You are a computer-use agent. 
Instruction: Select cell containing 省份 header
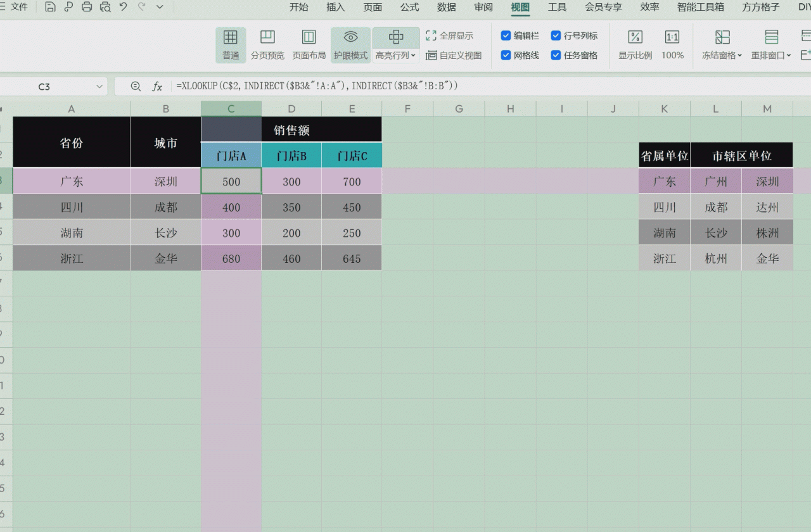click(x=72, y=142)
